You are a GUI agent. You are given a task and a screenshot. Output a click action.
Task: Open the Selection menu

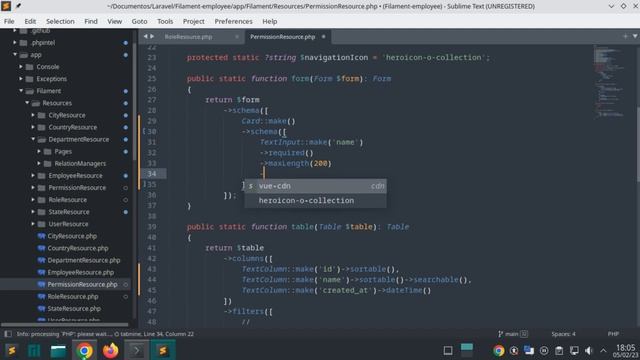pyautogui.click(x=60, y=21)
